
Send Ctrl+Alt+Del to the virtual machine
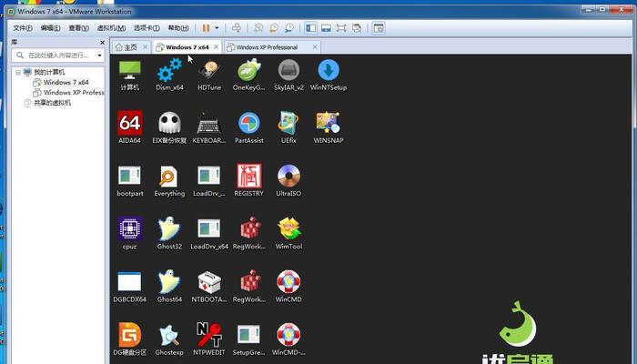[237, 28]
